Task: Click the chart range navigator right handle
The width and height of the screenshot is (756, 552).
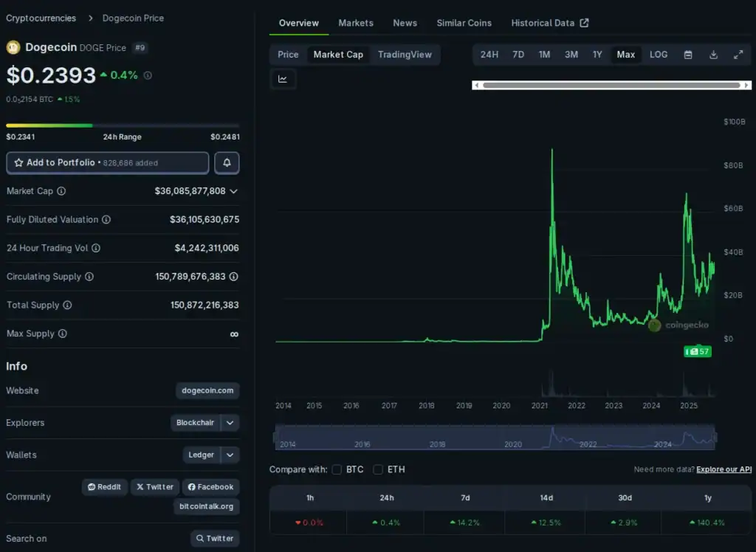Action: (715, 438)
